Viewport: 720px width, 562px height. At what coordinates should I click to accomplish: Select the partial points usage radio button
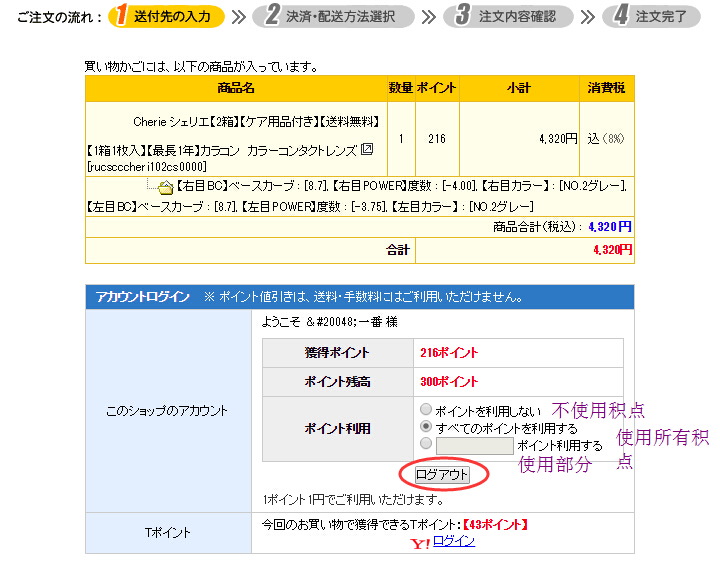point(427,444)
